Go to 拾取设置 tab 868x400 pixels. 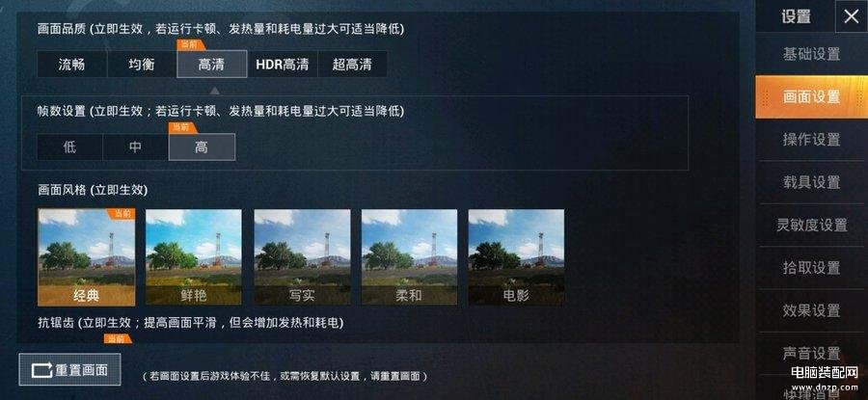(811, 268)
